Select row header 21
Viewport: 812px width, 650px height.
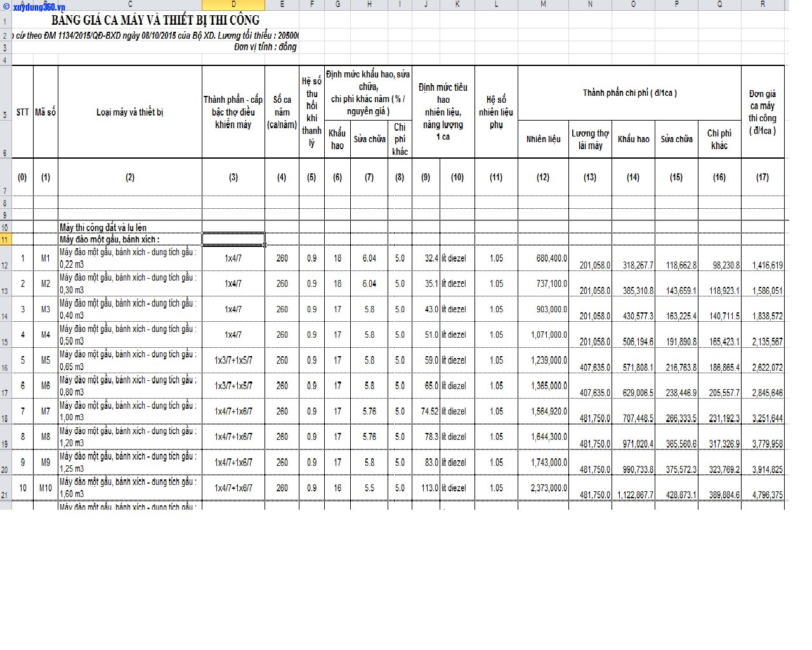click(x=5, y=488)
